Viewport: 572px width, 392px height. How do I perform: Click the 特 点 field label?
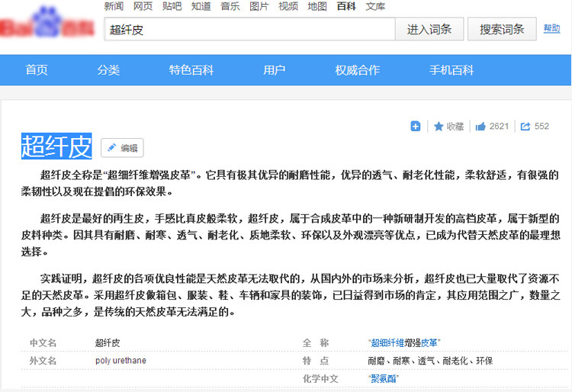(x=316, y=361)
